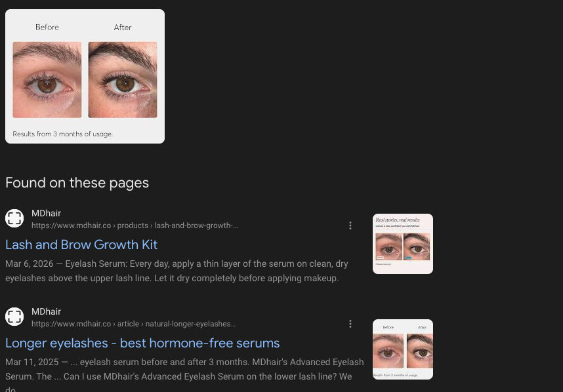Image resolution: width=563 pixels, height=392 pixels.
Task: Open the Before/After thumbnail of second result
Action: click(x=402, y=349)
